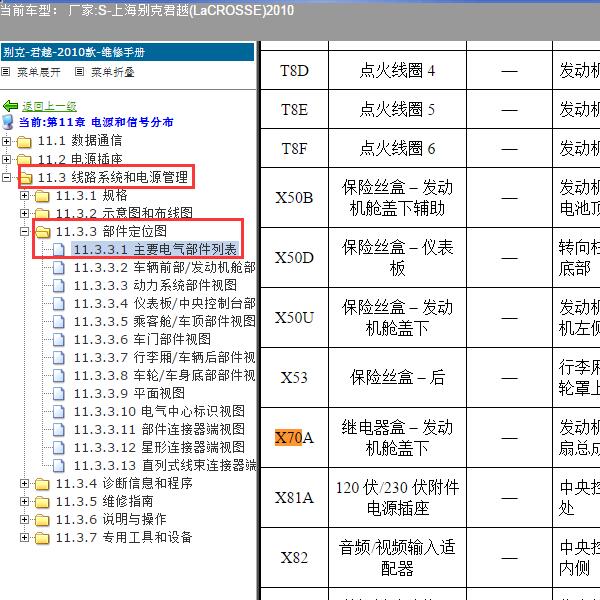600x600 pixels.
Task: Click the X81A code cell
Action: pos(294,497)
